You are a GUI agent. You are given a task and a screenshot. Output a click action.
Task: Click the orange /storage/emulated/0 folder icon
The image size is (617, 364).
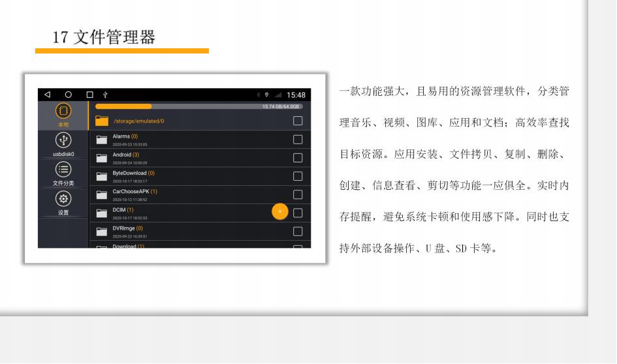(102, 121)
